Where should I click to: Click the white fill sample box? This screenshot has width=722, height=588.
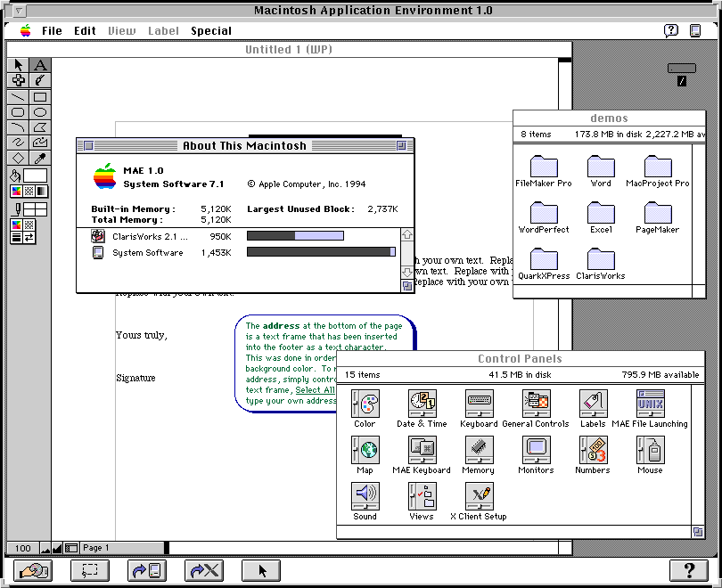[x=35, y=176]
